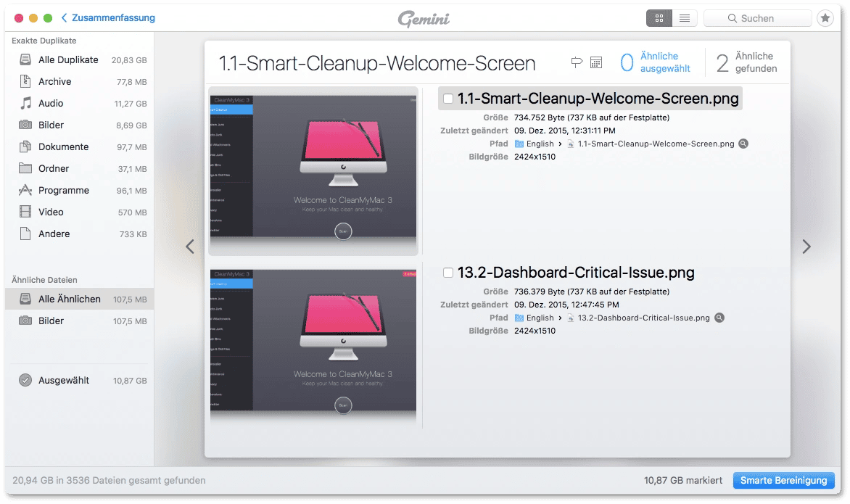Image resolution: width=850 pixels, height=504 pixels.
Task: Click the Suchen search field
Action: coord(757,18)
